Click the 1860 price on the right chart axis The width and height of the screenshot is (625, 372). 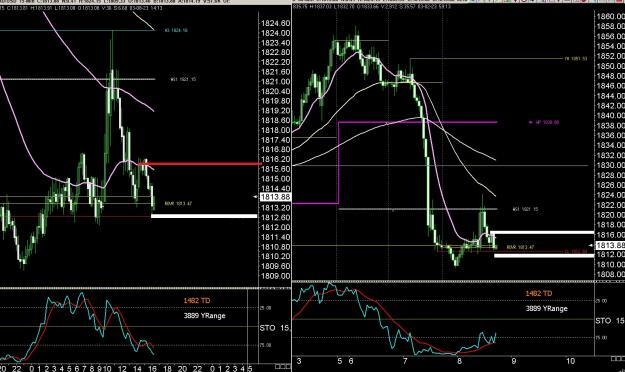pyautogui.click(x=610, y=16)
